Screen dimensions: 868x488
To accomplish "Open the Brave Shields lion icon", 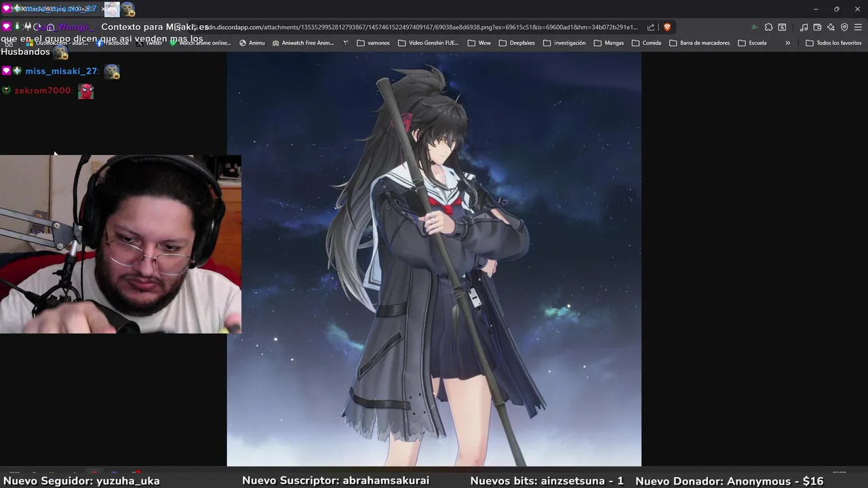I will [667, 27].
